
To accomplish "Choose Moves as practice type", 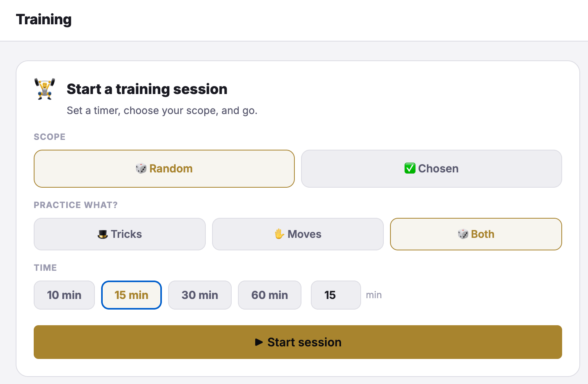I will [298, 234].
